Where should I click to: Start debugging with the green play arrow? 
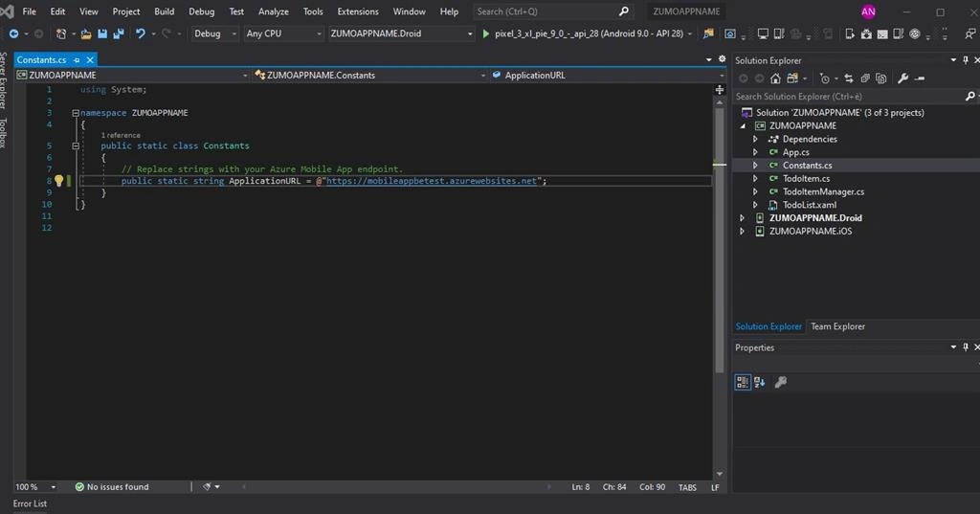tap(485, 34)
